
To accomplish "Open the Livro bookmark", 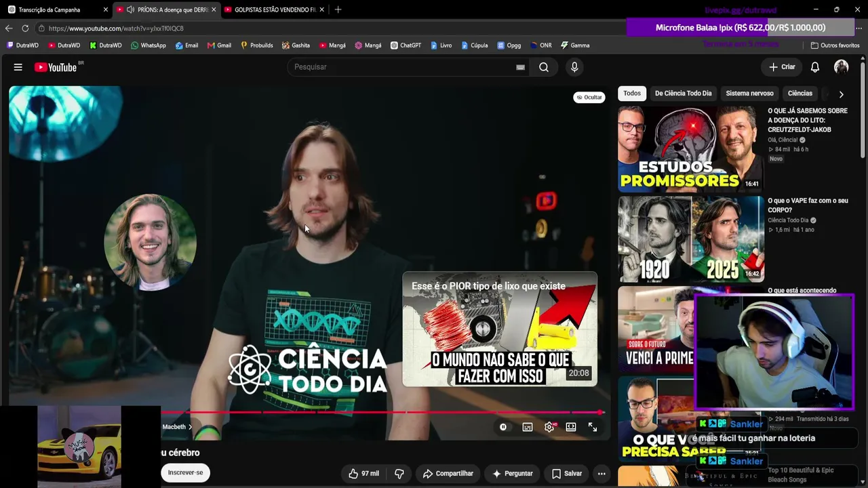I will [x=441, y=45].
